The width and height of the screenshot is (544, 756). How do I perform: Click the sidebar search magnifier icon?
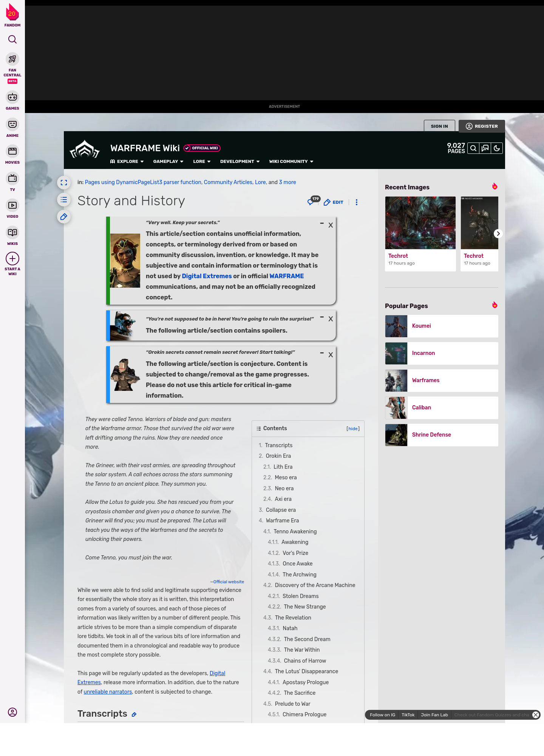(12, 39)
